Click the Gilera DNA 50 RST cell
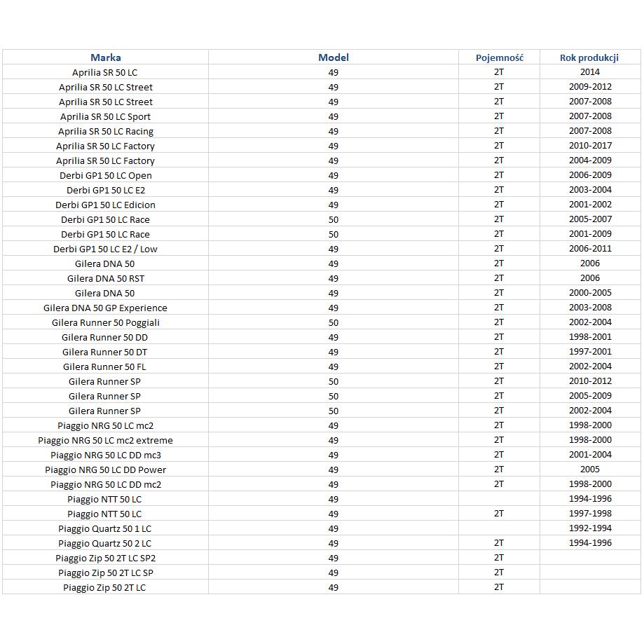 coord(105,278)
